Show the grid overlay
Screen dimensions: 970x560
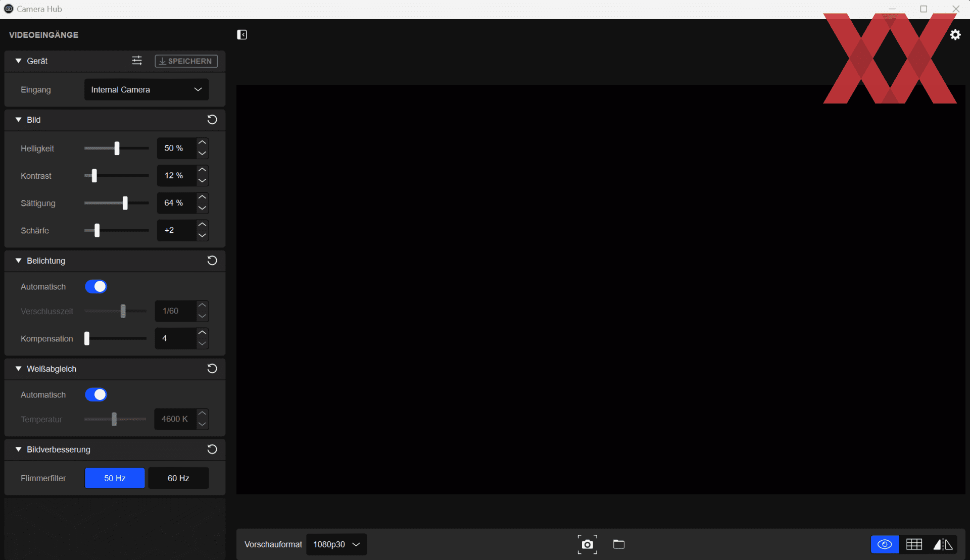click(914, 544)
